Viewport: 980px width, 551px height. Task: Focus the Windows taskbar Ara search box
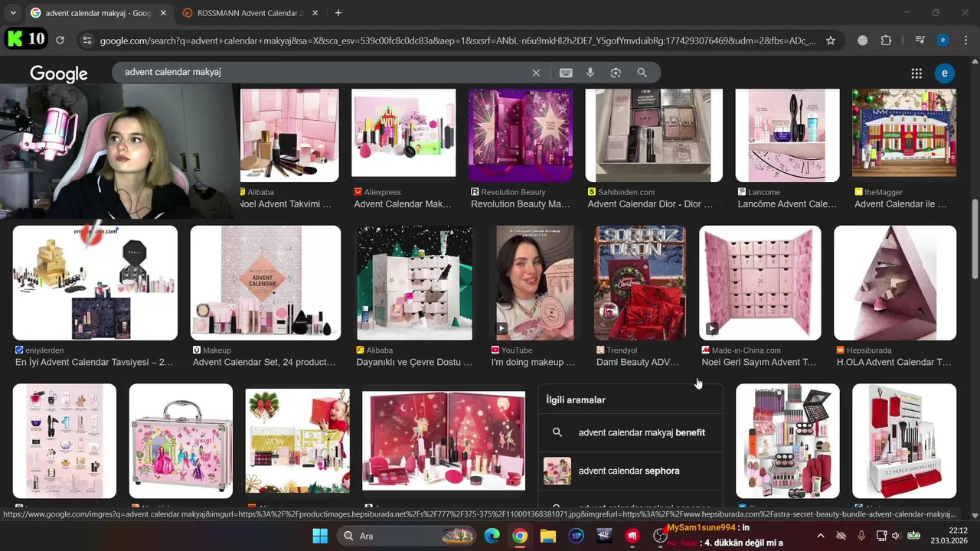pos(406,536)
